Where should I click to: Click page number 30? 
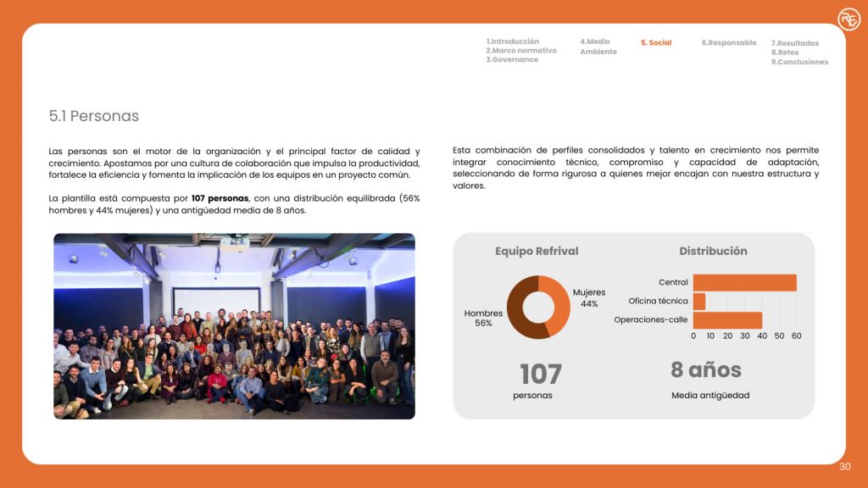pos(845,467)
